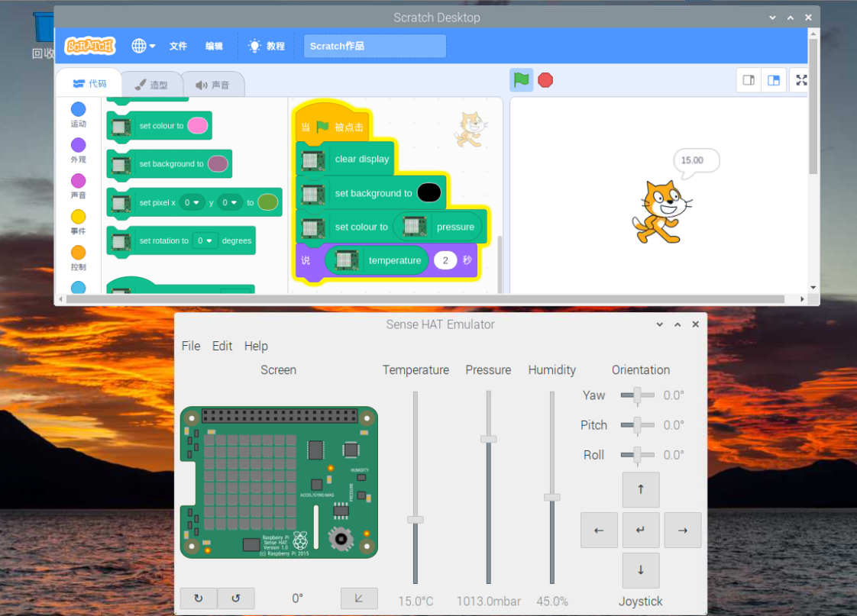857x616 pixels.
Task: Click the green flag to run
Action: click(x=522, y=80)
